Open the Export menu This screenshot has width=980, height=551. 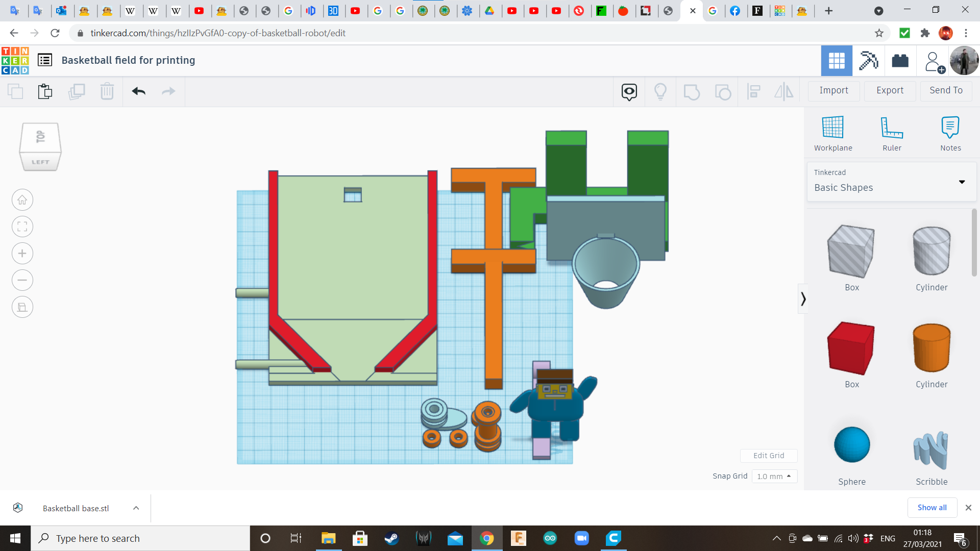(x=890, y=90)
